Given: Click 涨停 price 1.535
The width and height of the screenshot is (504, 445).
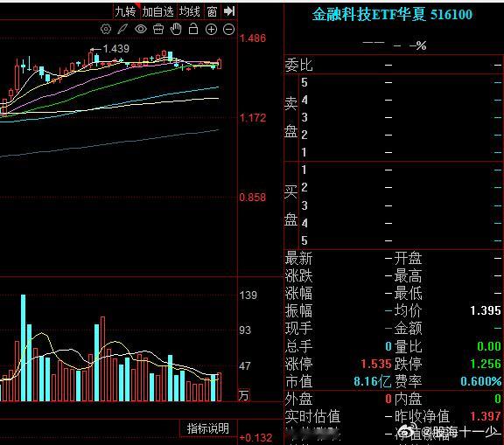Looking at the screenshot, I should pyautogui.click(x=375, y=364).
